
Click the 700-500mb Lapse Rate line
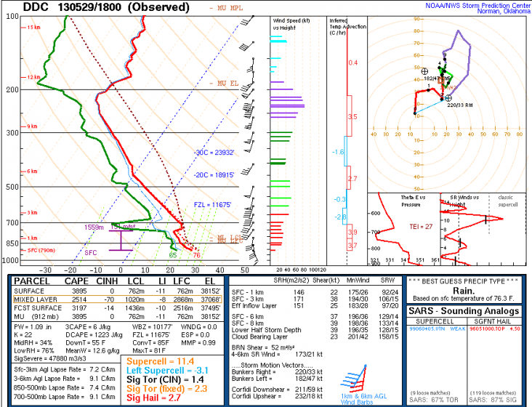click(x=65, y=397)
